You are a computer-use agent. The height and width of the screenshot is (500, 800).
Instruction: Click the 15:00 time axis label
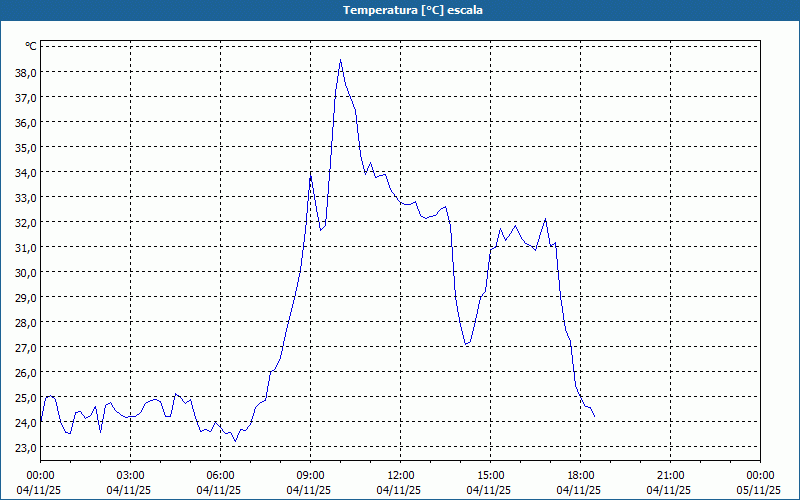(x=490, y=474)
